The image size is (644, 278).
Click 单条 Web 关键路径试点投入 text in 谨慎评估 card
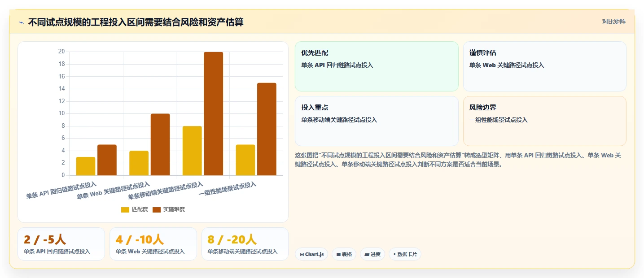(x=507, y=65)
